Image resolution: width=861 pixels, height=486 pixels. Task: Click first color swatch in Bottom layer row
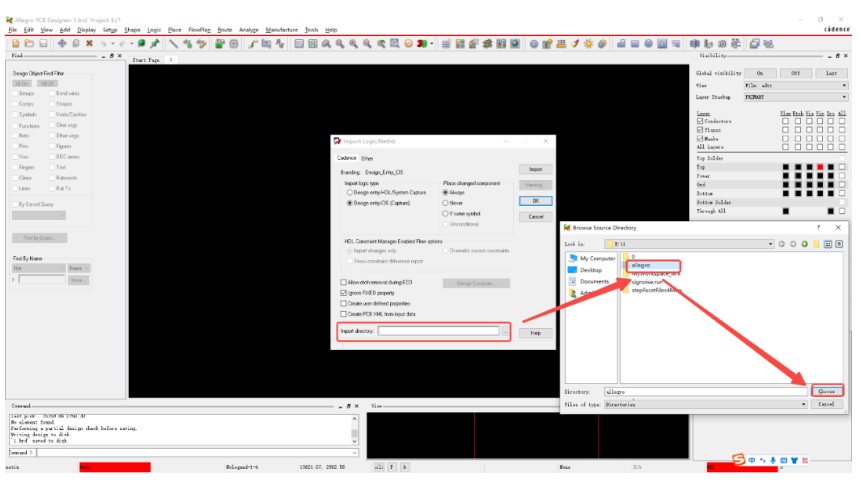[x=786, y=193]
